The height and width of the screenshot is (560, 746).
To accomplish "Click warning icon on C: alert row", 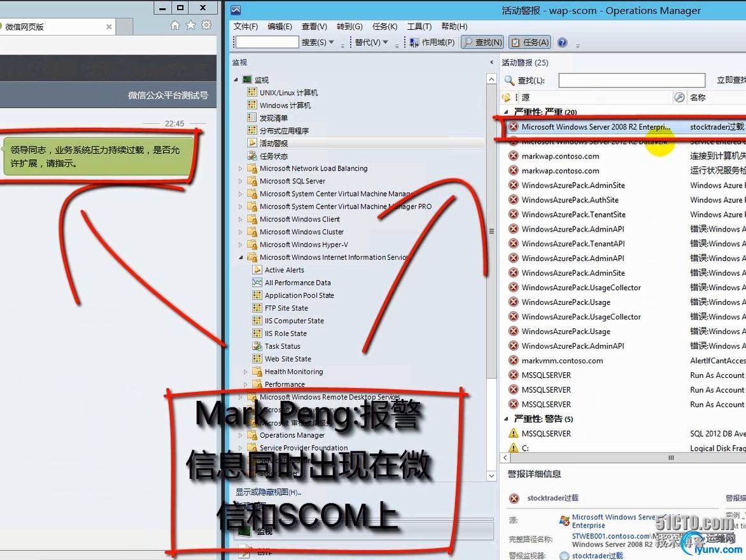I will (x=513, y=448).
